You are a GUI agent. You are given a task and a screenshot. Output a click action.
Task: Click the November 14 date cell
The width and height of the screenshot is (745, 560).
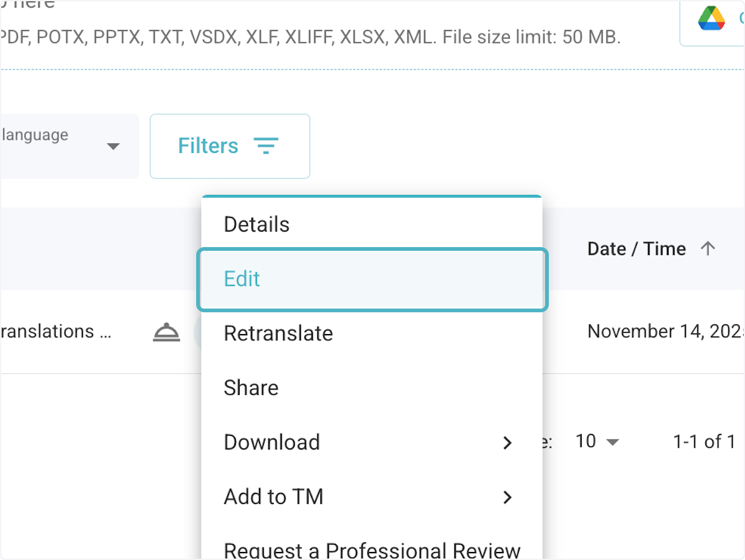(664, 332)
